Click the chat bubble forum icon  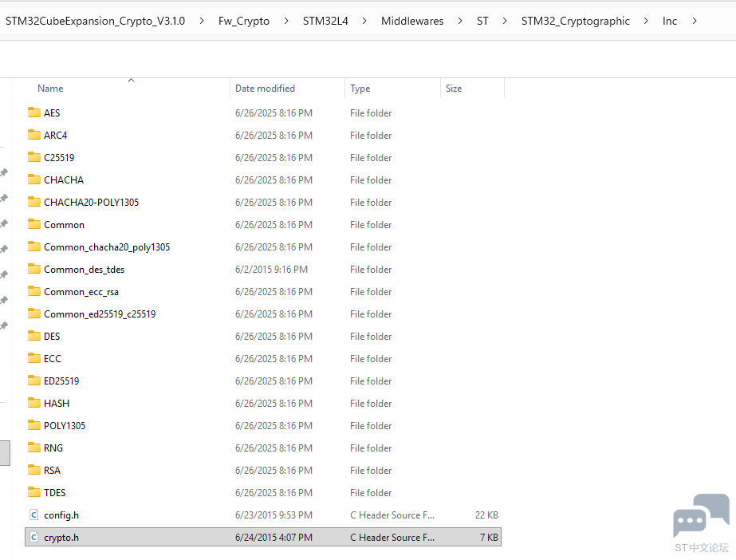coord(701,515)
